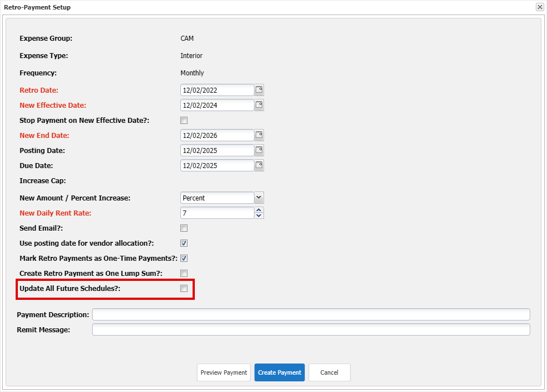Uncheck Mark Retro Payments as One-Time Payments
The height and width of the screenshot is (392, 547).
click(184, 258)
